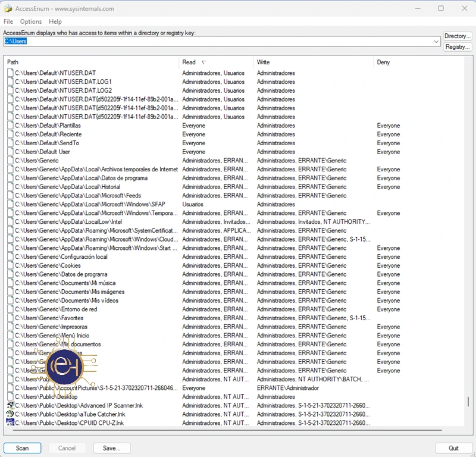Click file icon of Default\Reciente row
Image resolution: width=476 pixels, height=457 pixels.
(x=10, y=134)
